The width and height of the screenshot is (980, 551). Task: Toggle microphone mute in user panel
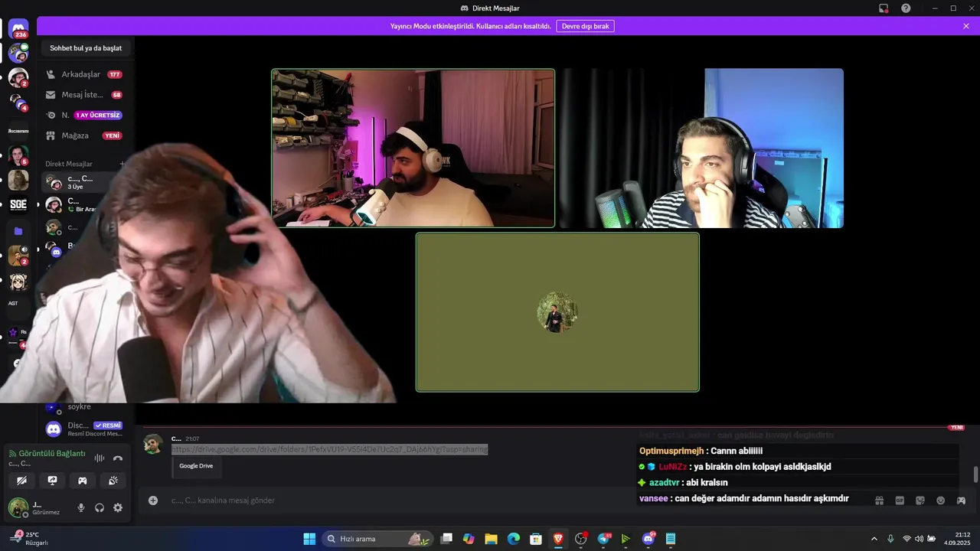click(81, 507)
